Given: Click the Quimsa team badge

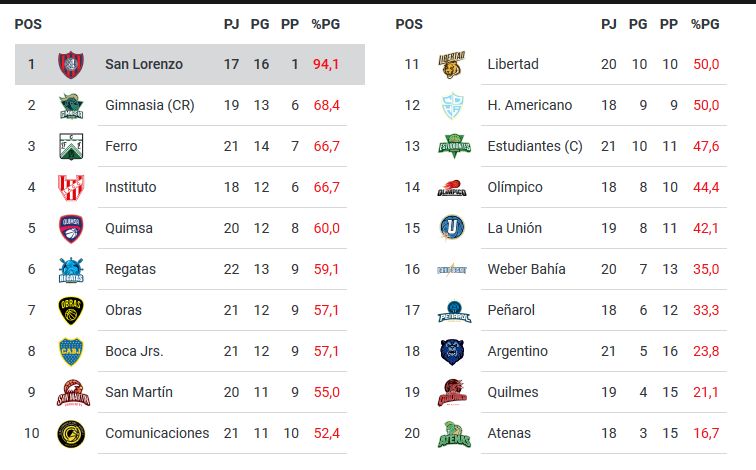Looking at the screenshot, I should [71, 228].
